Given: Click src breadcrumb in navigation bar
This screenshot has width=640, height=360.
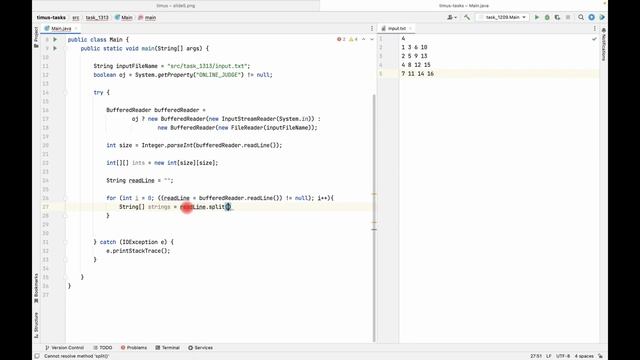Looking at the screenshot, I should point(76,18).
